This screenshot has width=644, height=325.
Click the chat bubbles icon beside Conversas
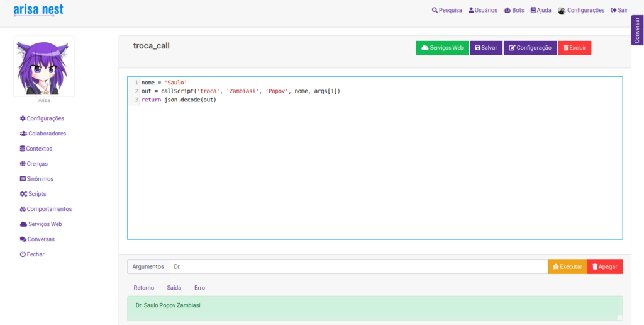click(23, 239)
